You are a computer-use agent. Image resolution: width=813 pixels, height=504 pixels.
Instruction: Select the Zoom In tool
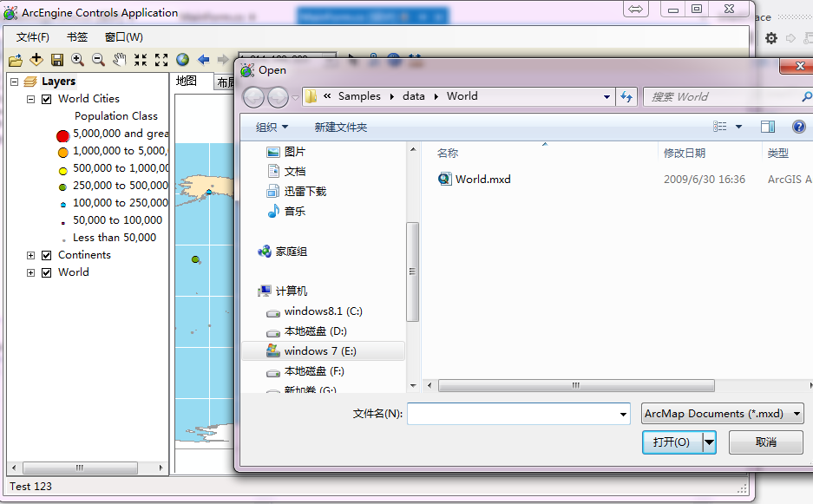(78, 60)
